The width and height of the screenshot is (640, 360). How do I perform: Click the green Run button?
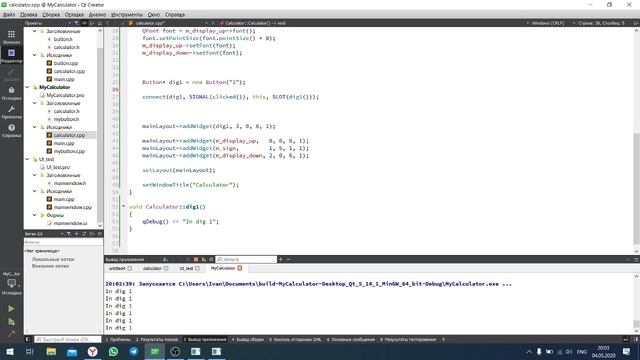(11, 309)
